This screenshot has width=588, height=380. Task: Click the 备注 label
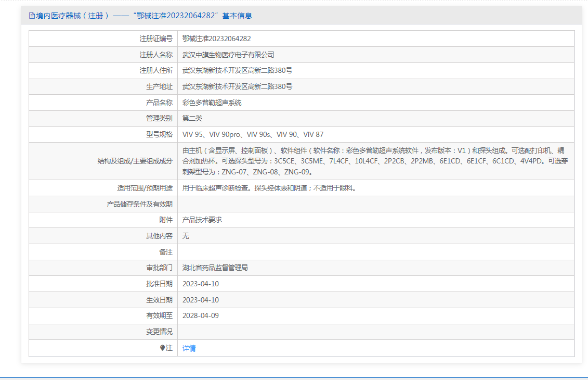tap(166, 252)
